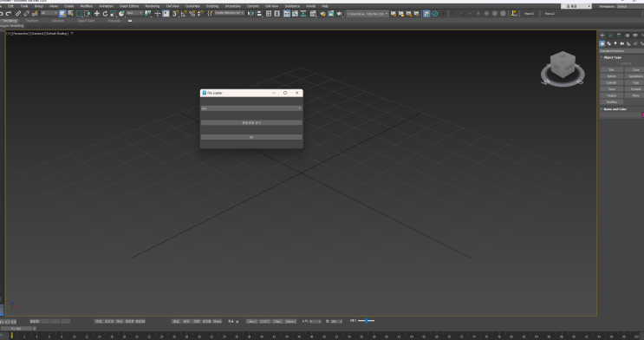Choose the Rectangular Selection Region icon
The height and width of the screenshot is (340, 644).
pos(79,14)
